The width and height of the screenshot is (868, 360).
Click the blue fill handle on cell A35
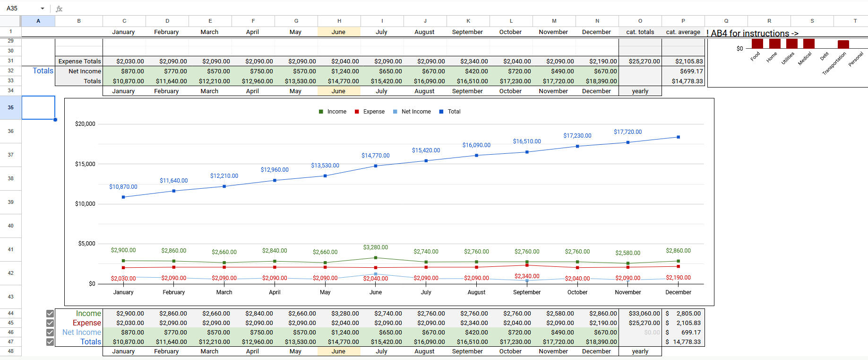point(55,120)
